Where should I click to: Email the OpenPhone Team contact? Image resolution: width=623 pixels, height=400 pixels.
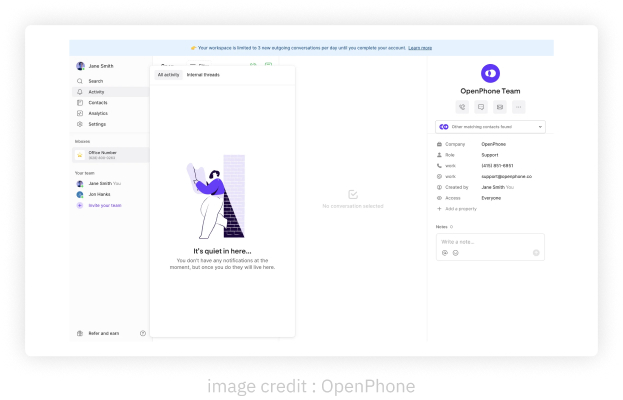[500, 107]
